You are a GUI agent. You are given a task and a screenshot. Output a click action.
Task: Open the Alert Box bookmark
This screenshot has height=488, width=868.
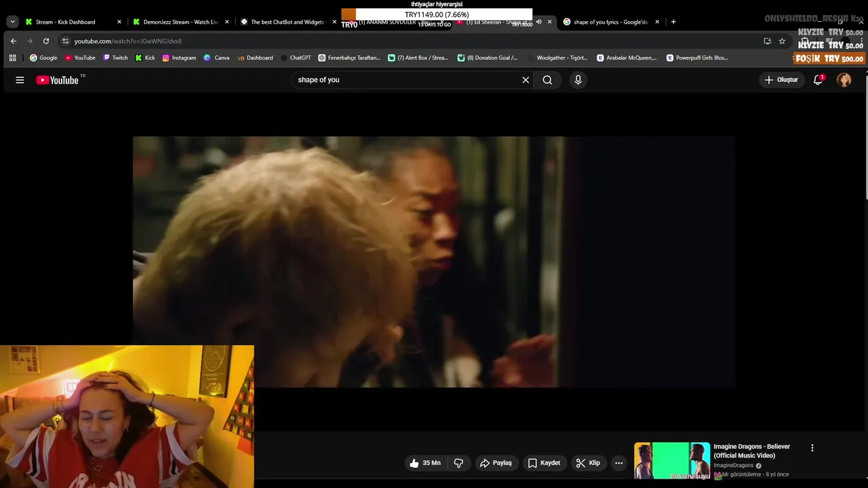[x=418, y=58]
